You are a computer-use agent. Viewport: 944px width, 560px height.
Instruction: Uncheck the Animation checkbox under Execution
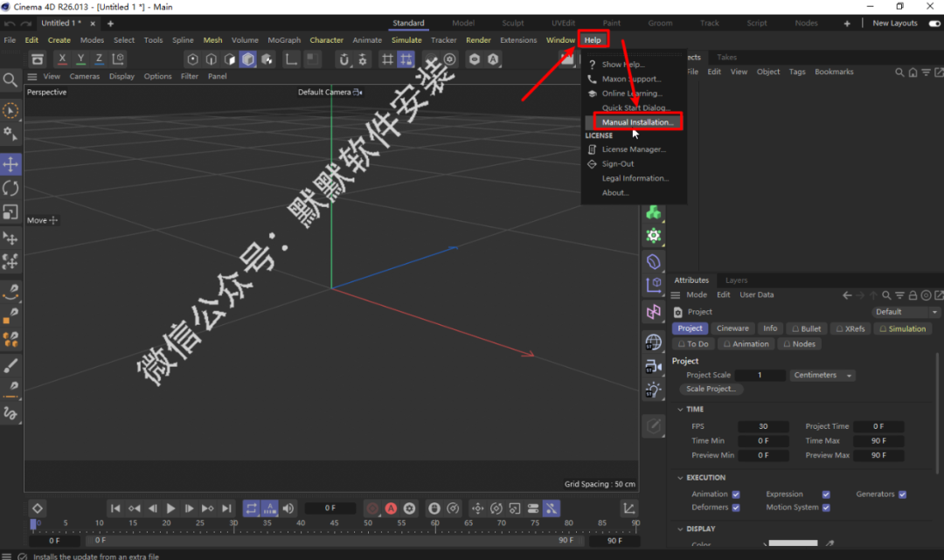click(x=735, y=494)
